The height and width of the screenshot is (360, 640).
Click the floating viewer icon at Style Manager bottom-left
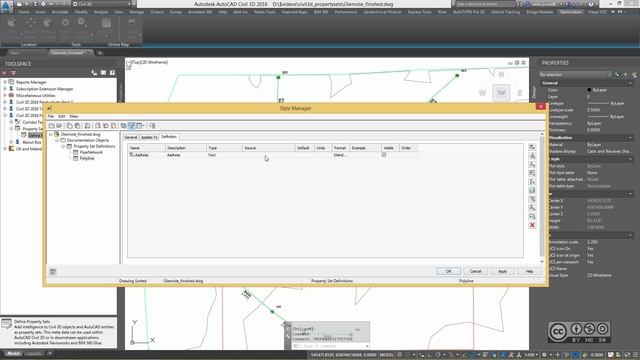tap(53, 272)
